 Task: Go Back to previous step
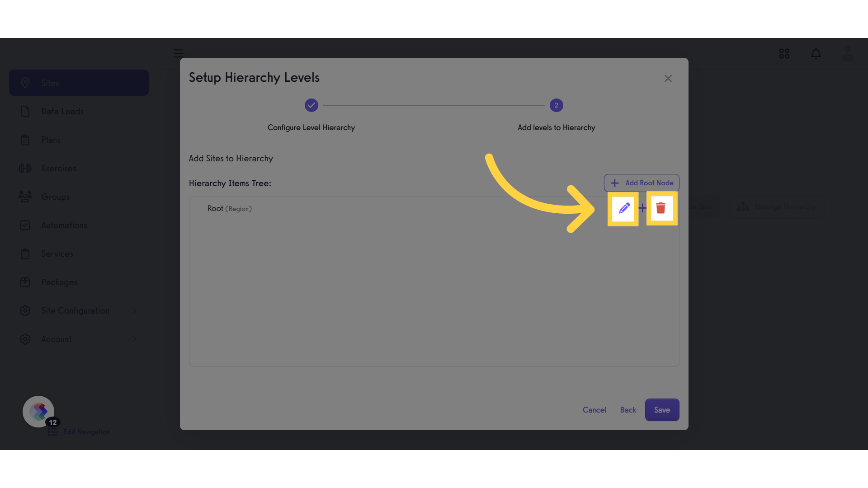[628, 410]
